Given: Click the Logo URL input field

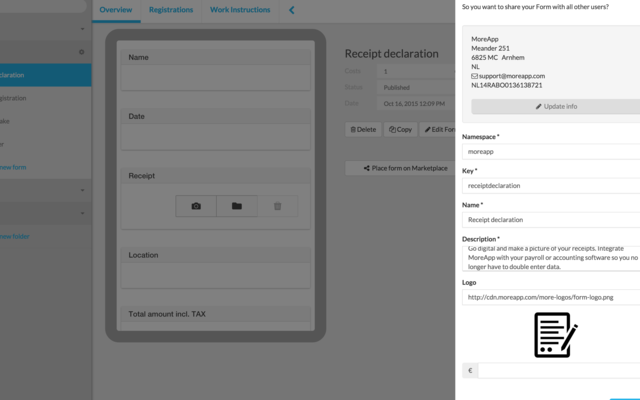Looking at the screenshot, I should (551, 297).
